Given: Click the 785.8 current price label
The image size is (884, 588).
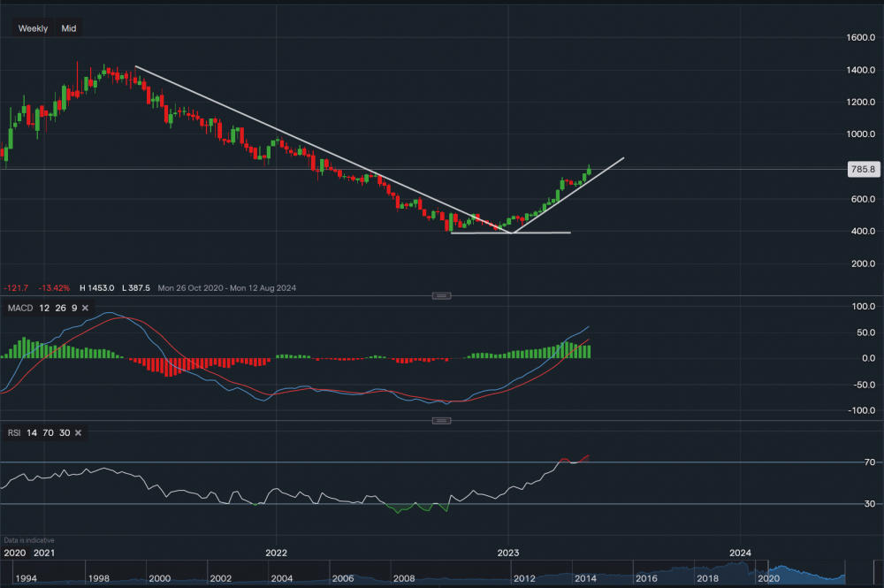Looking at the screenshot, I should (x=861, y=169).
